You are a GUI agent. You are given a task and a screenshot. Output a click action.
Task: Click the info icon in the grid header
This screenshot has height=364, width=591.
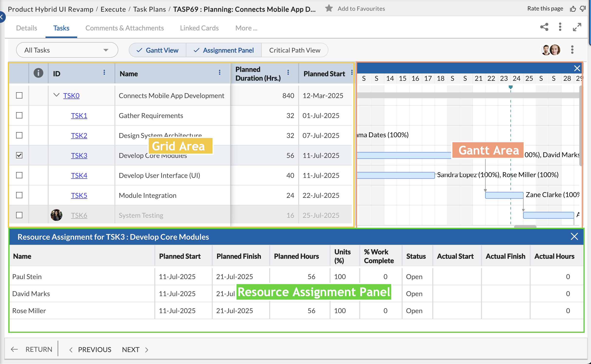point(38,73)
